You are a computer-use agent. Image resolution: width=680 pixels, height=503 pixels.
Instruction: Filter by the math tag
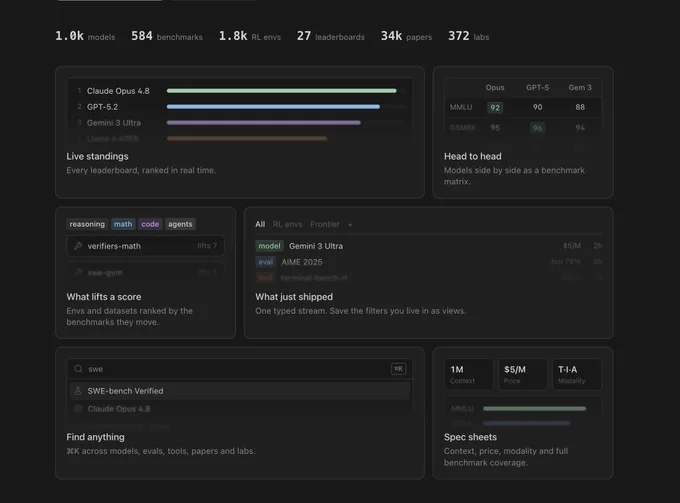123,224
